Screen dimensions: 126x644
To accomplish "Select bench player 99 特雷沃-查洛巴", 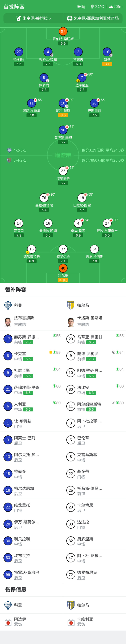I will (31, 575).
